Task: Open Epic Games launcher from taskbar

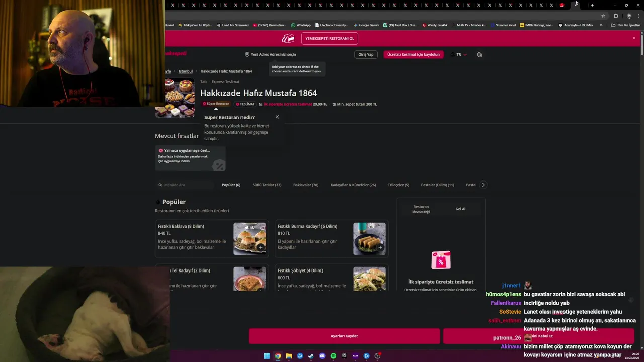Action: click(x=344, y=356)
